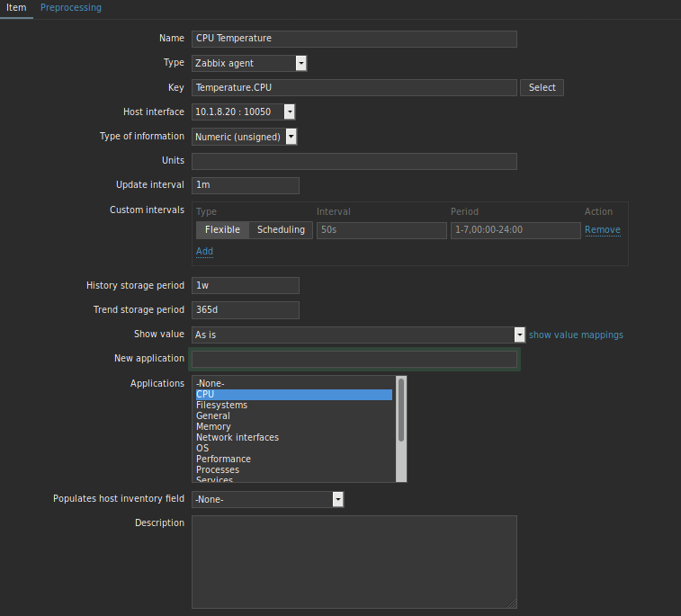Open Populates host inventory field dropdown
The height and width of the screenshot is (616, 681).
click(268, 499)
